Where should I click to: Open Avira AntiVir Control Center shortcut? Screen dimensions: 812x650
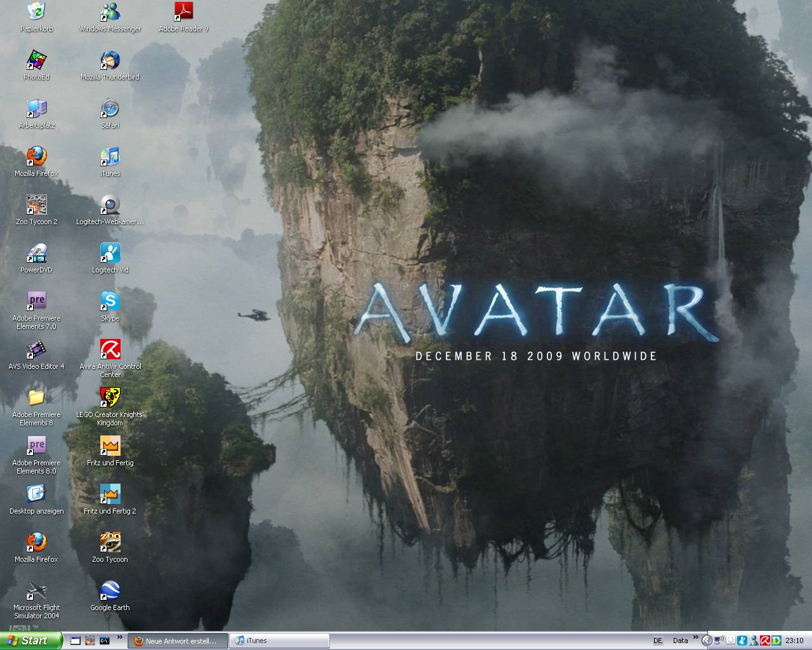point(110,359)
